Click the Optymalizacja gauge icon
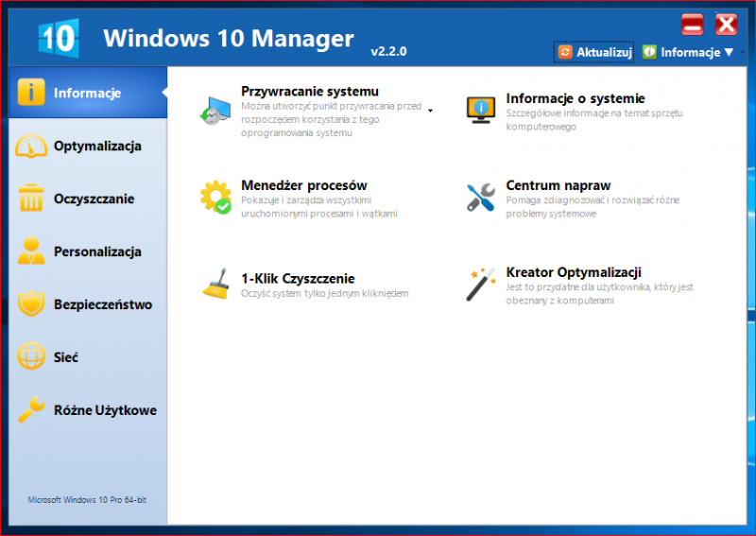756x536 pixels. coord(31,146)
